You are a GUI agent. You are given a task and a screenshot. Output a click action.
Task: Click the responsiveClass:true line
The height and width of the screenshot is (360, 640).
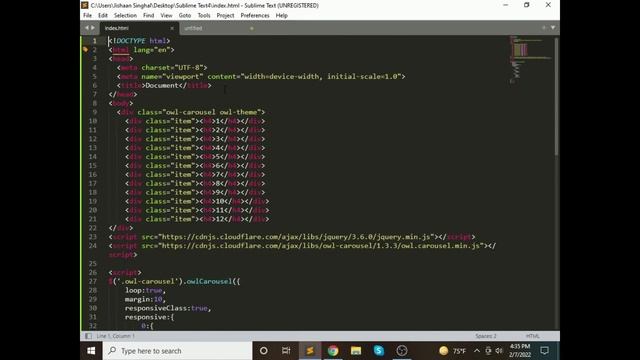[168, 308]
